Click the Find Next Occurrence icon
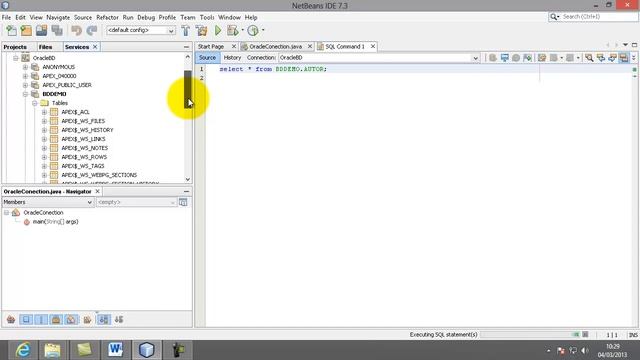Screen dimensions: 640x360 pyautogui.click(x=612, y=58)
